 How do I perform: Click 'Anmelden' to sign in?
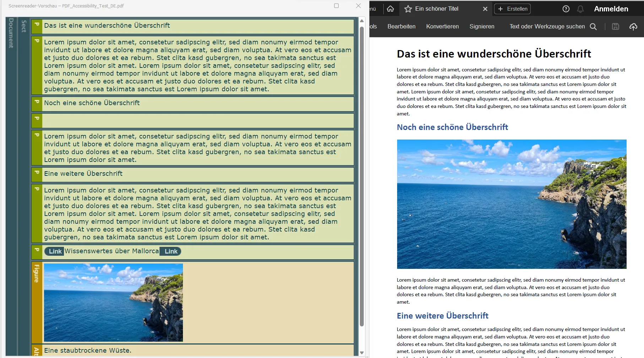click(611, 9)
